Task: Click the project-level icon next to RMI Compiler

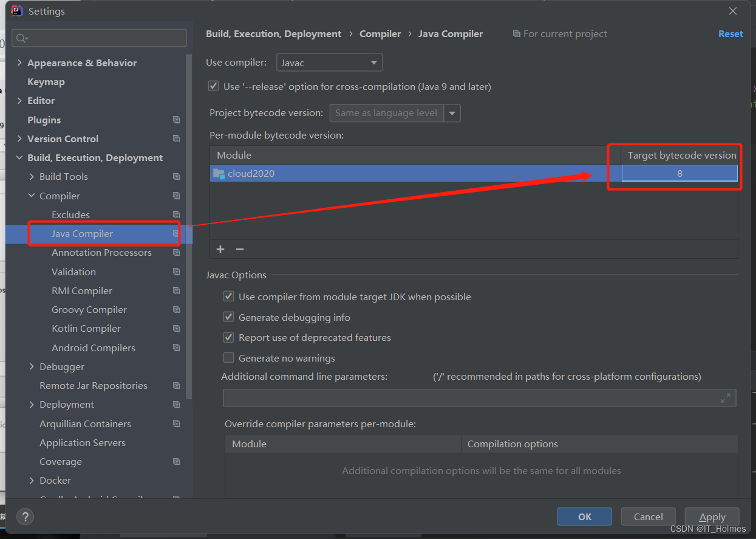Action: [176, 290]
